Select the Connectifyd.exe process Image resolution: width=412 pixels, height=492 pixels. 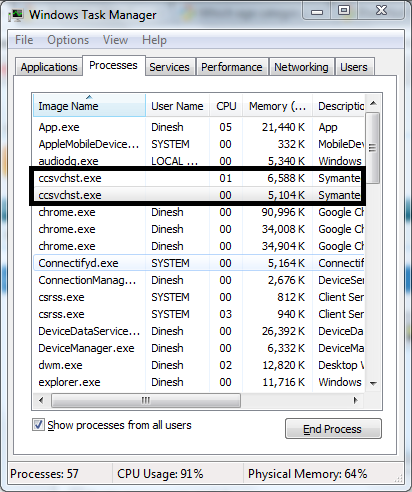tap(199, 263)
